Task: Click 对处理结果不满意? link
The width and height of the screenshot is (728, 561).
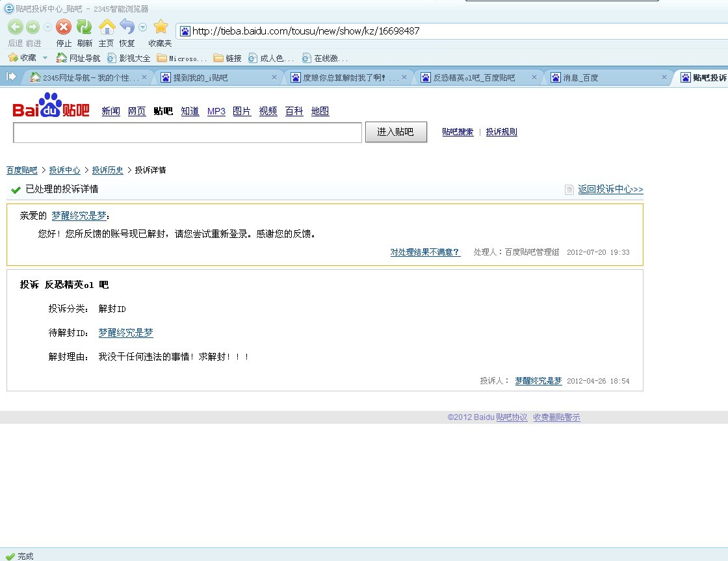Action: (x=425, y=252)
